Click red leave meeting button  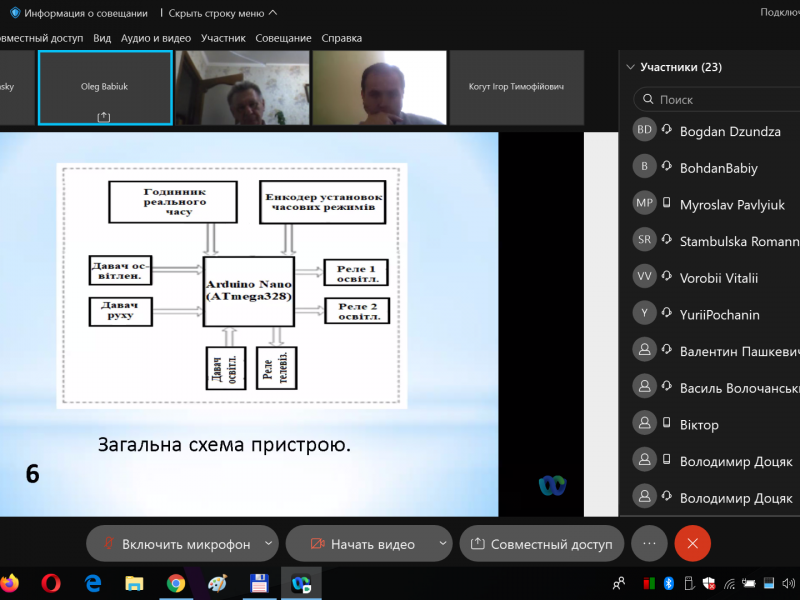click(x=692, y=543)
